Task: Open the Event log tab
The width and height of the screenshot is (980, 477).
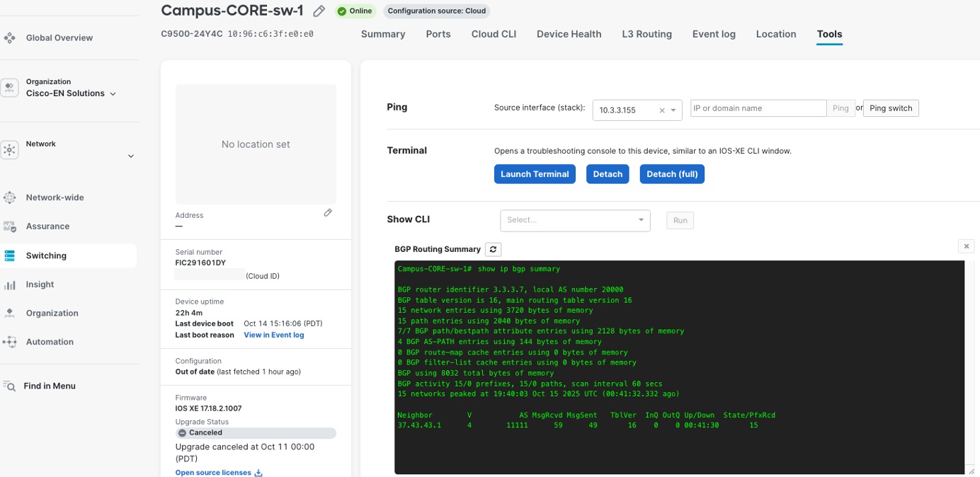Action: (x=714, y=34)
